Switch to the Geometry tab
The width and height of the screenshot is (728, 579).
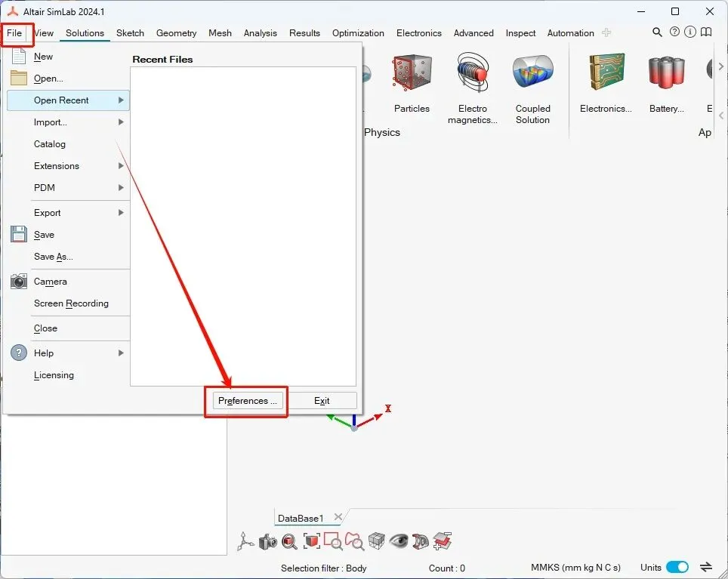tap(176, 33)
